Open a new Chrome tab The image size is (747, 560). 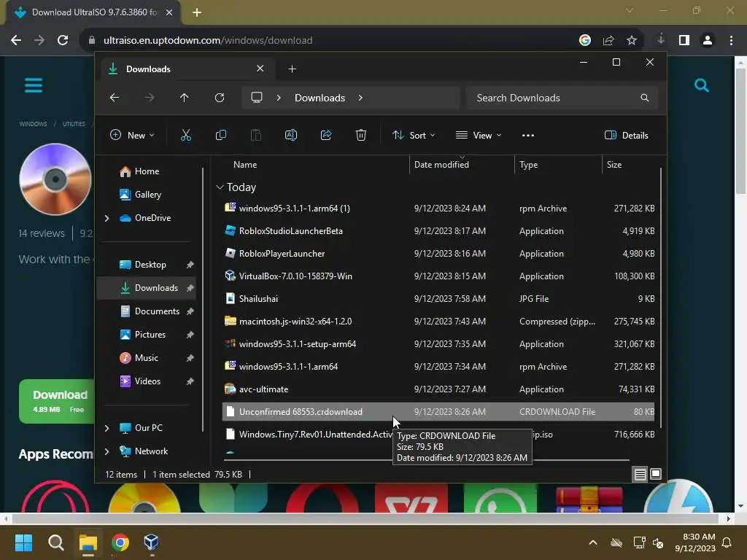click(197, 12)
